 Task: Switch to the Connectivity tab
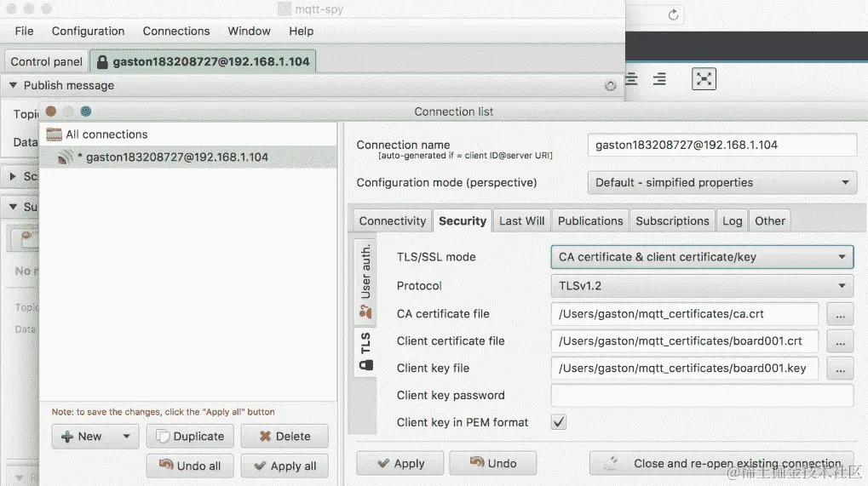[x=393, y=220]
